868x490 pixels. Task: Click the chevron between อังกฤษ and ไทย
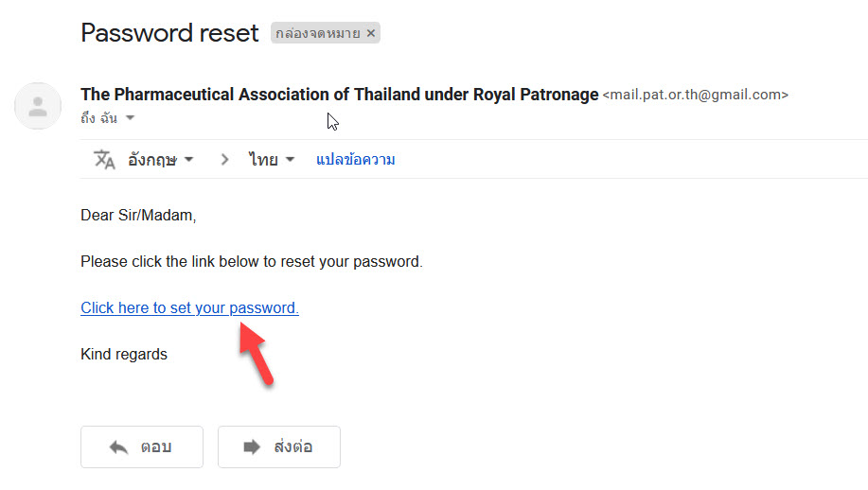224,160
